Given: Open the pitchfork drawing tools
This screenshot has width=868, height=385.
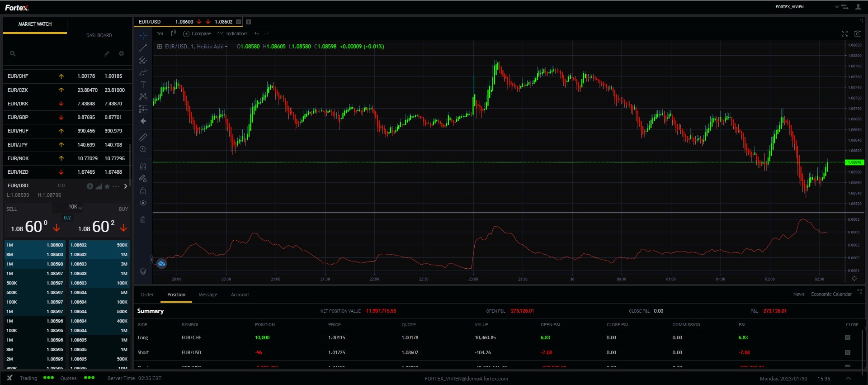Looking at the screenshot, I should coord(143,60).
